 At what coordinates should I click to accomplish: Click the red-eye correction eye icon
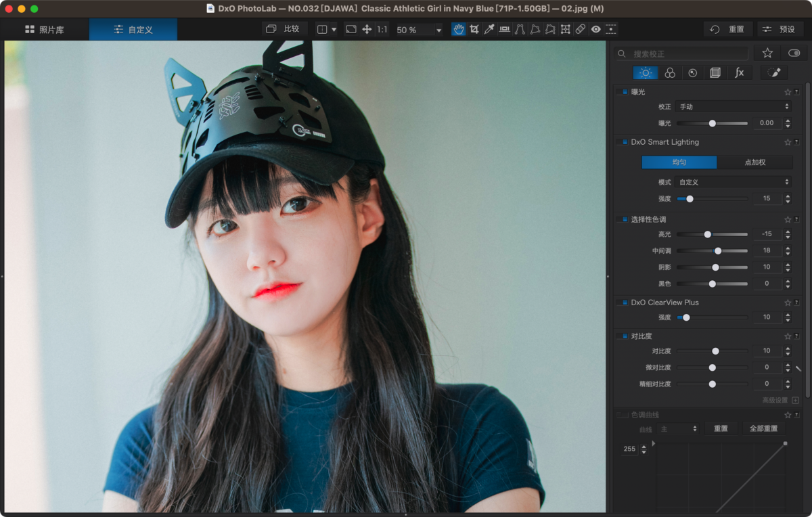point(595,29)
